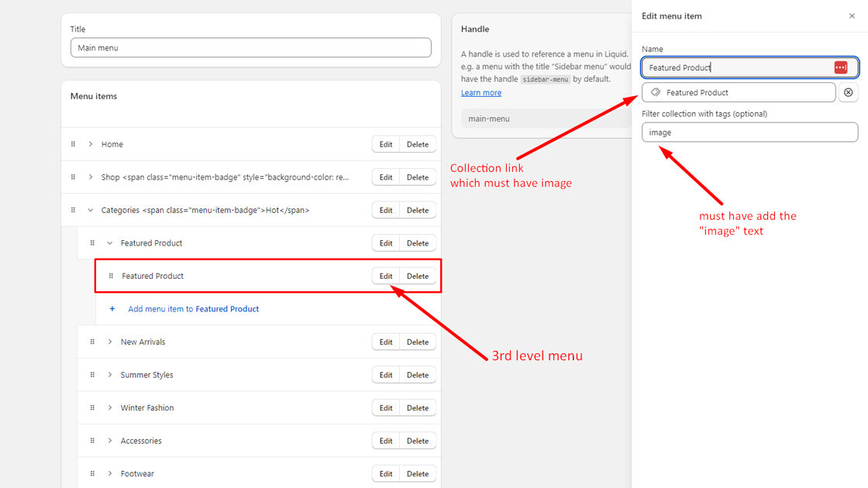Click the plus icon to add menu item
868x488 pixels.
(x=112, y=309)
